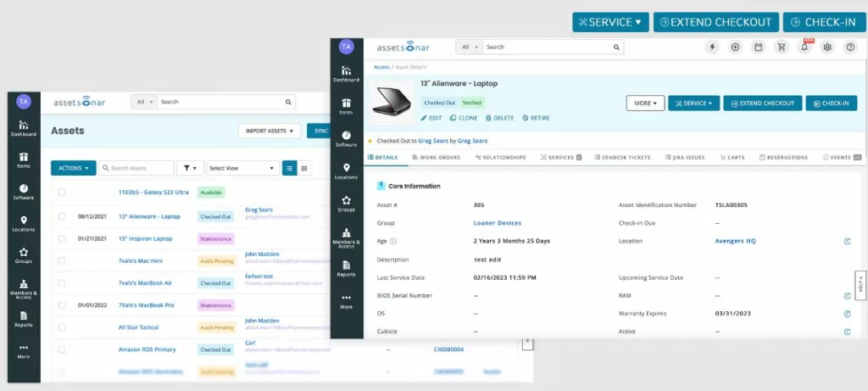
Task: Open Locations in the Assets list window sidebar
Action: (x=24, y=224)
